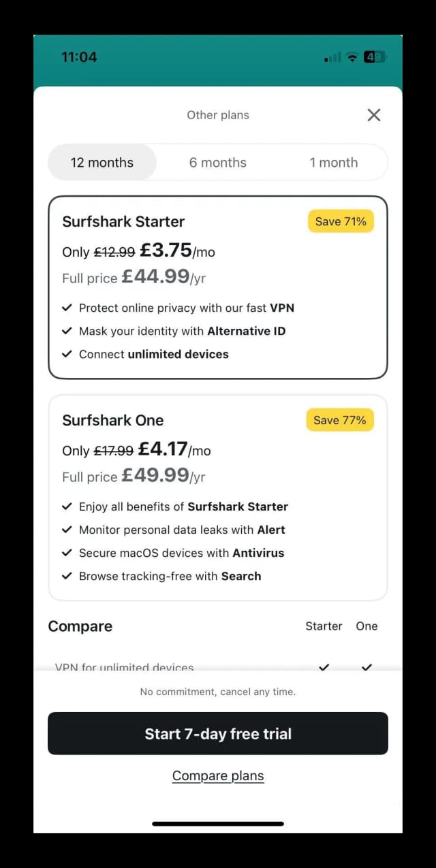
Task: Click One checkmark for VPN unlimited devices
Action: [367, 668]
